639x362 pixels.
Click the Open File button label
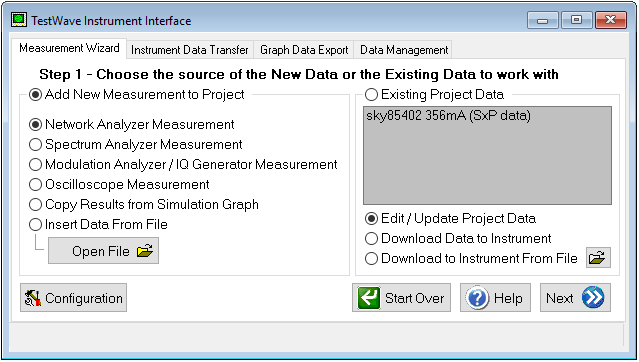click(101, 251)
